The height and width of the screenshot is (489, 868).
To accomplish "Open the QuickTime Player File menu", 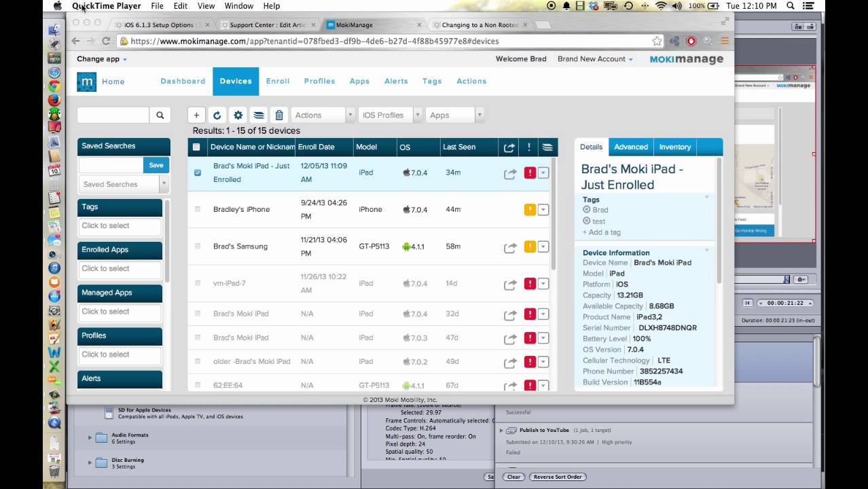I will click(x=157, y=5).
